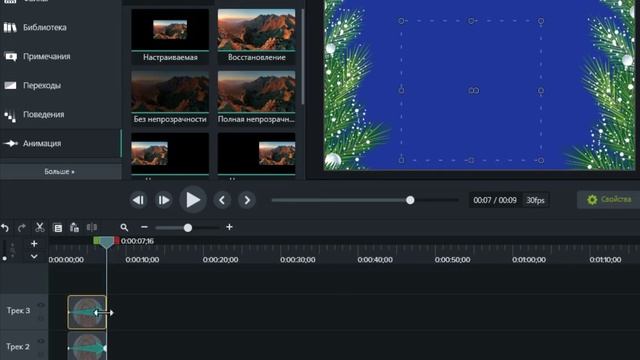Screen dimensions: 640x360
Task: Zoom out the timeline with minus
Action: tap(144, 227)
